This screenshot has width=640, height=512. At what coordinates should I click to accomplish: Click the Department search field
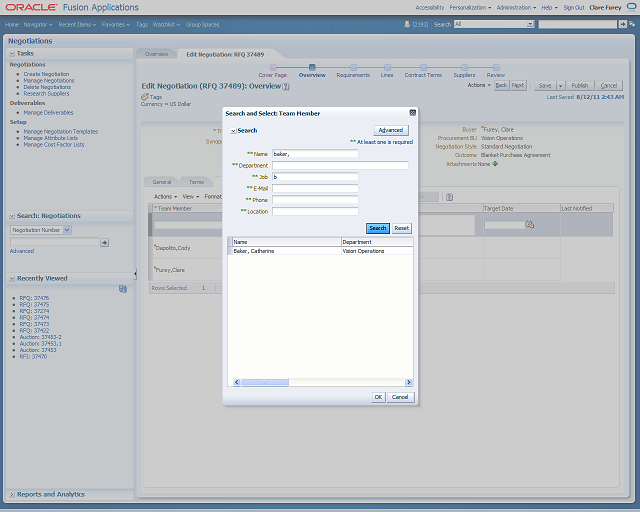340,165
